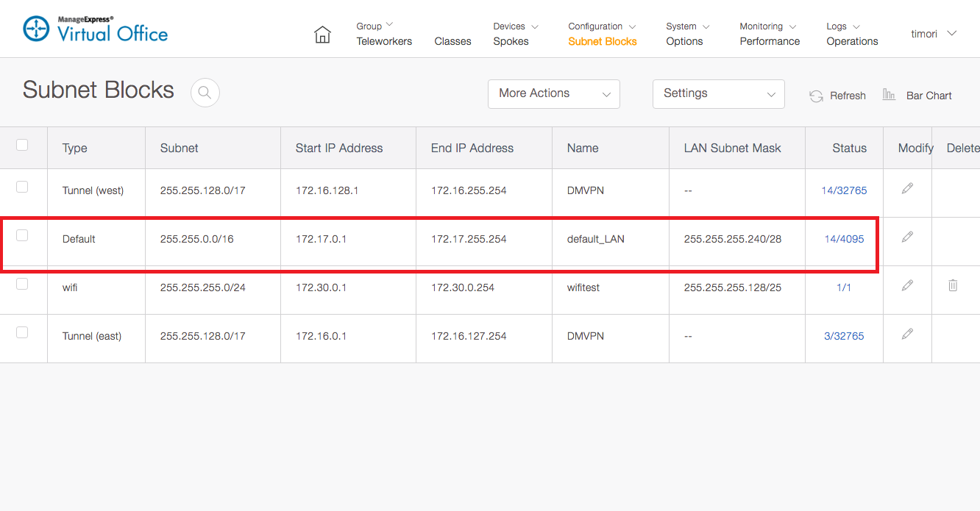Go to Classes

(x=452, y=41)
